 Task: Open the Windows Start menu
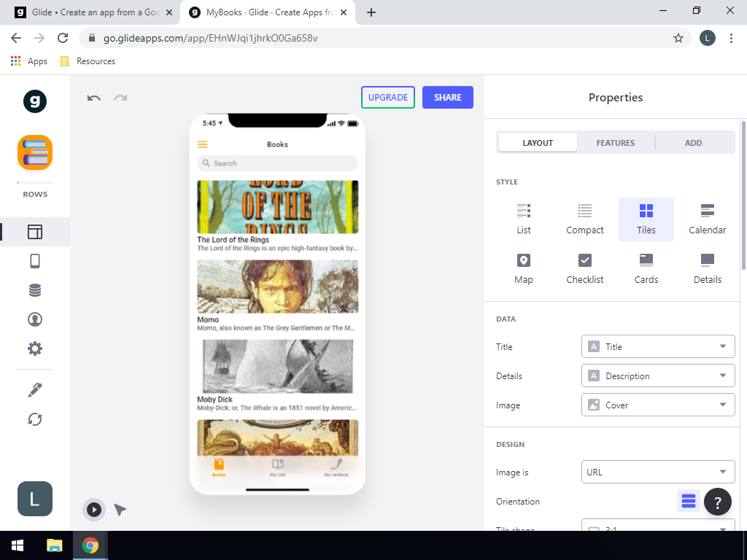[18, 545]
